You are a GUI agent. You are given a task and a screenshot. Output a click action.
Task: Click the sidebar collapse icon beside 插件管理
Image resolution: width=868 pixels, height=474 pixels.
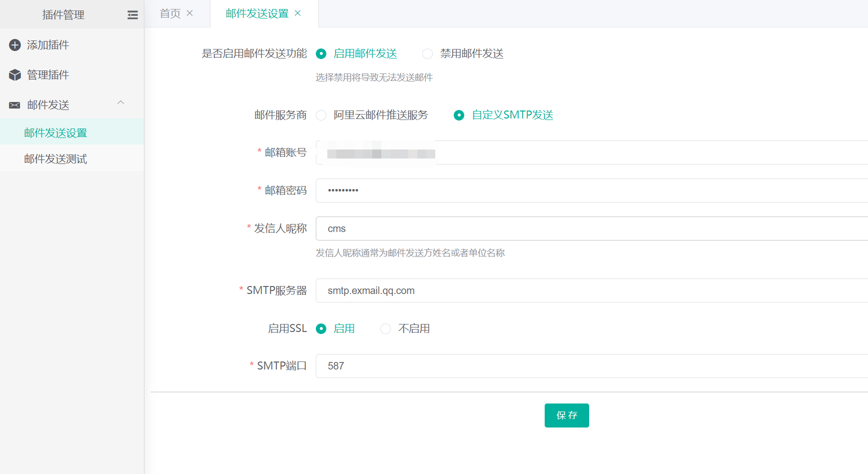coord(132,15)
